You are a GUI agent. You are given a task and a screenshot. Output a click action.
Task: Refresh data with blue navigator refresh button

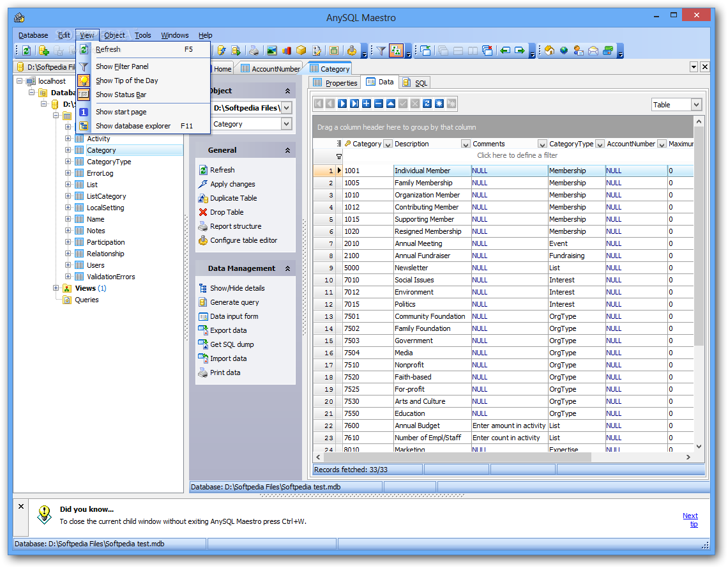427,104
